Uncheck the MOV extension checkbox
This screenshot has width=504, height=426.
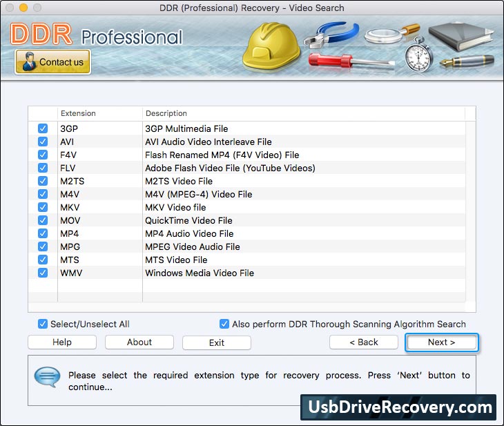tap(43, 220)
